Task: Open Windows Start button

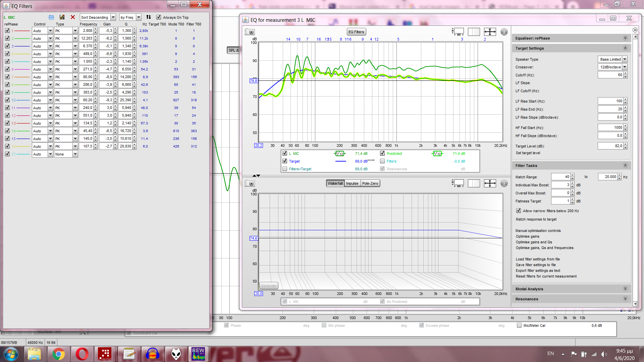Action: (11, 354)
